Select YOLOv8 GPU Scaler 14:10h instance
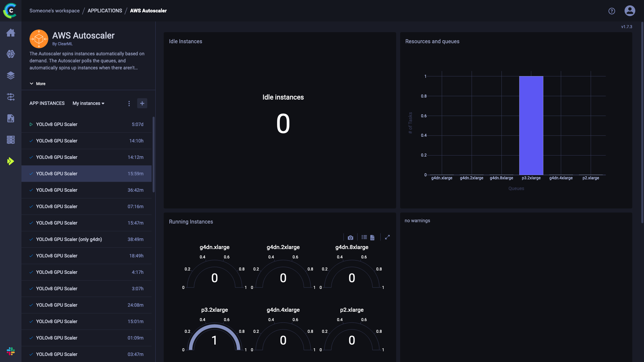644x362 pixels. (x=87, y=141)
